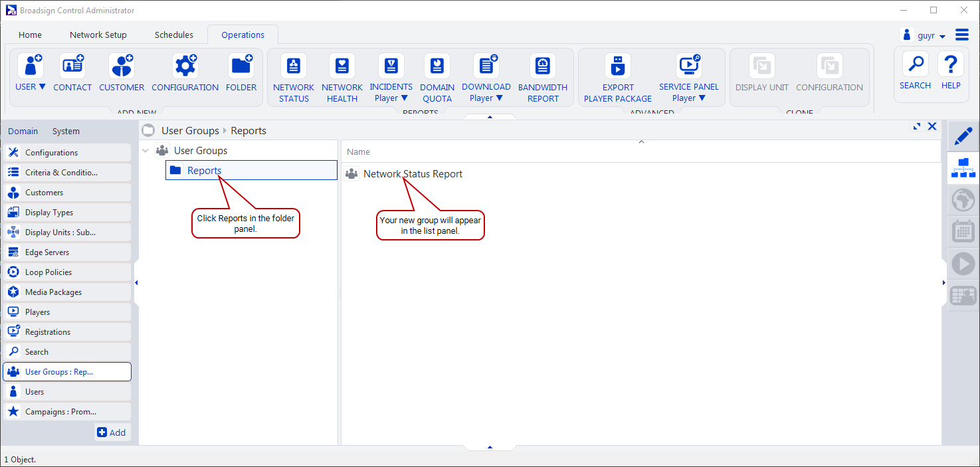Click the Add New Configuration gear icon
980x467 pixels.
185,66
